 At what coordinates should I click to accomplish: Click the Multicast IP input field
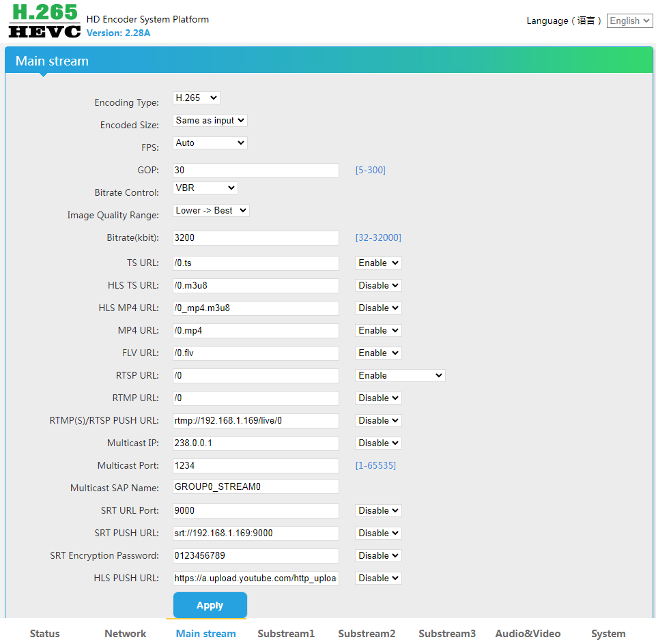(255, 443)
